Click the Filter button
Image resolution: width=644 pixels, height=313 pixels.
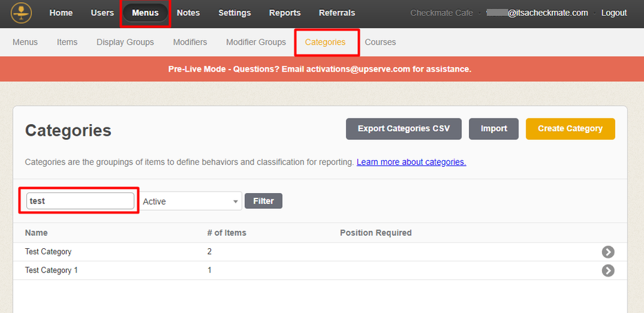tap(263, 201)
